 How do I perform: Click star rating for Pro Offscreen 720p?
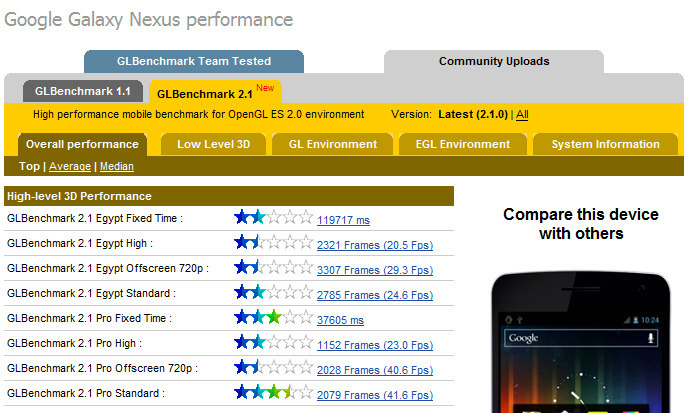[x=273, y=367]
